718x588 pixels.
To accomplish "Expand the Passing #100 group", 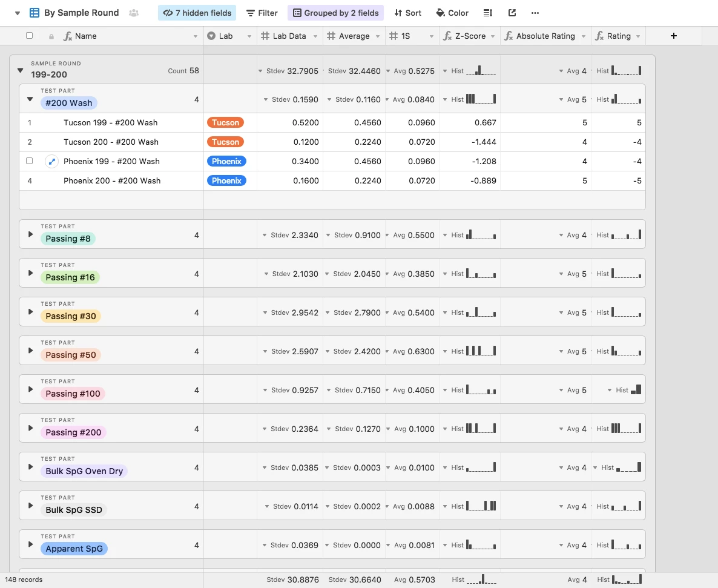I will pyautogui.click(x=30, y=390).
